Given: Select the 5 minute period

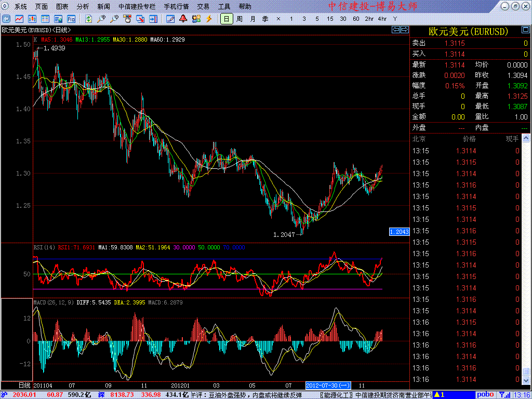Looking at the screenshot, I should pyautogui.click(x=317, y=19).
